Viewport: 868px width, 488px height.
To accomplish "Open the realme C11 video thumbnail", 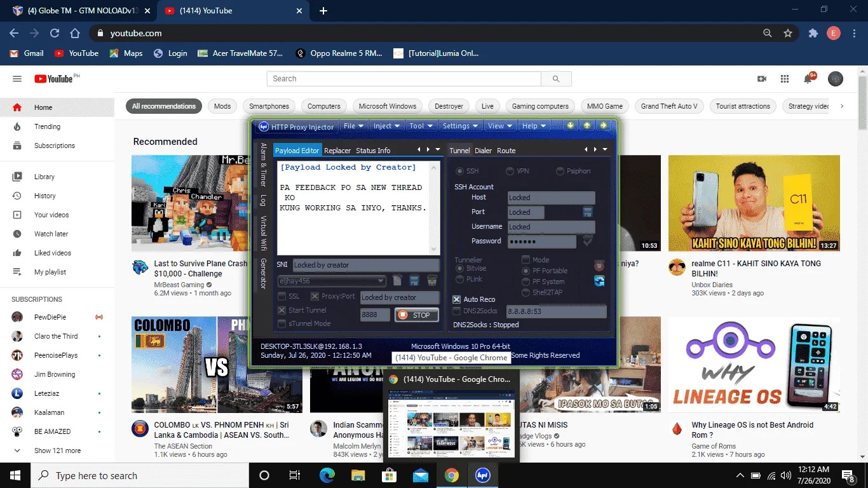I will (754, 203).
